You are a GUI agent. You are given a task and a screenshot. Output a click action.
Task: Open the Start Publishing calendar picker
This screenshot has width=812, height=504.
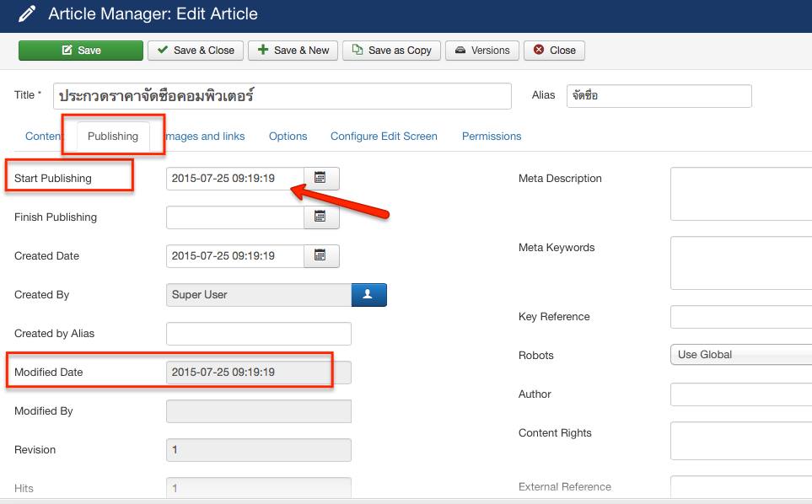(x=320, y=178)
